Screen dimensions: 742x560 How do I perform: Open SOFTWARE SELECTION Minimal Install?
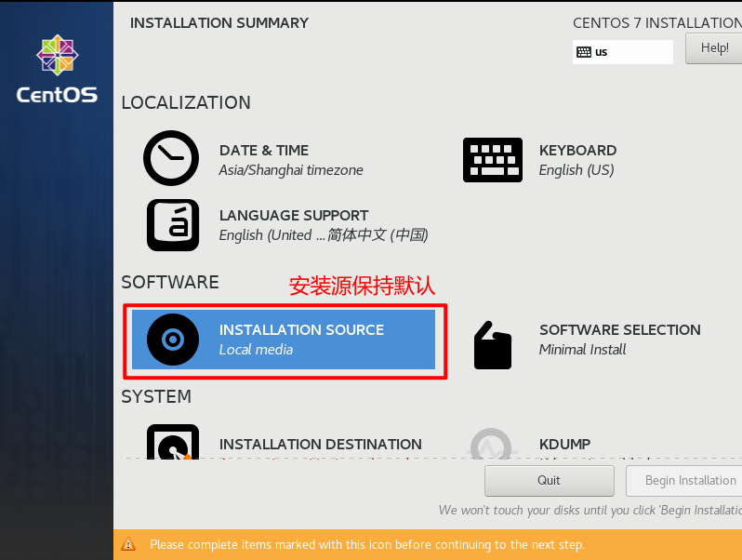click(620, 340)
